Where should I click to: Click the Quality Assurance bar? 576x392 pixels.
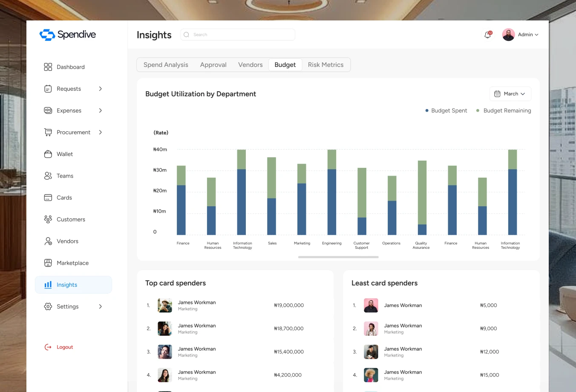click(x=422, y=198)
